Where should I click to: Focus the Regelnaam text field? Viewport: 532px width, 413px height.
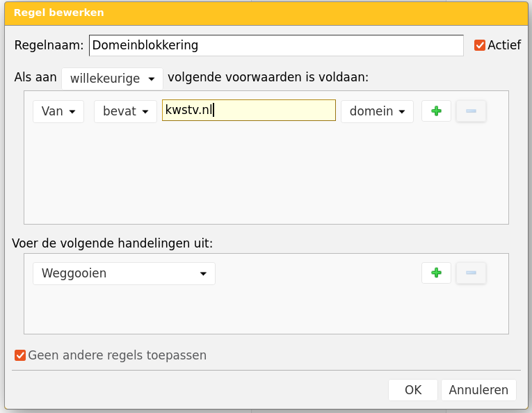[x=276, y=45]
